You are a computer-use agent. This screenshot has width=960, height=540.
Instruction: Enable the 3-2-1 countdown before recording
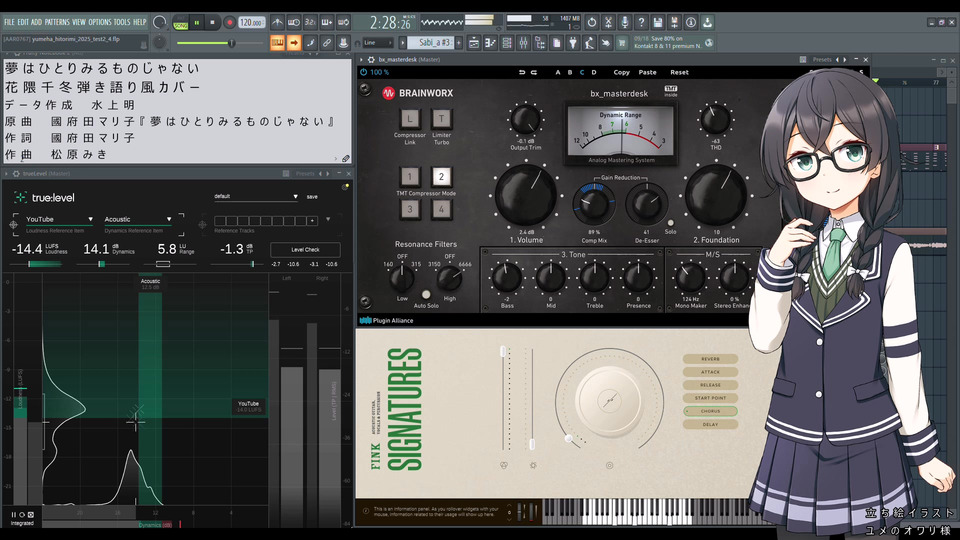(x=310, y=23)
